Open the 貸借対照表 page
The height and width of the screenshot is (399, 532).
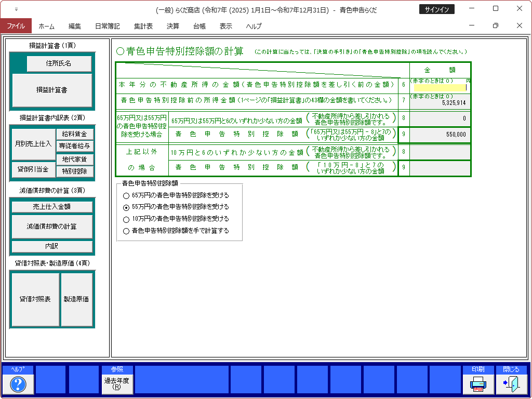35,299
